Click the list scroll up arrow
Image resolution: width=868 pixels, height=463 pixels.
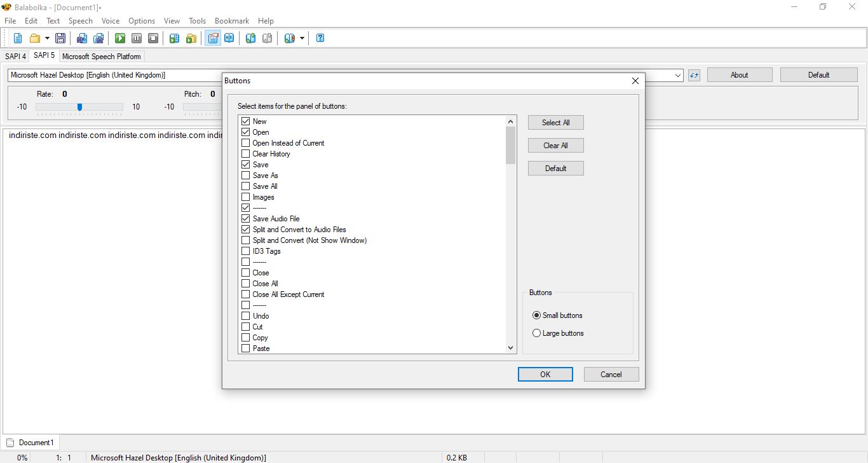coord(511,121)
